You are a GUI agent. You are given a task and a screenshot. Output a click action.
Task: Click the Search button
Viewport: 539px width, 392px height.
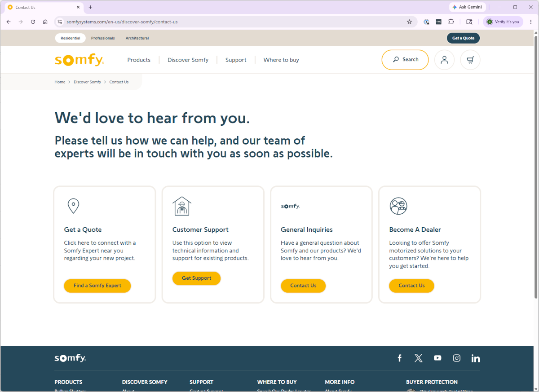(x=405, y=60)
